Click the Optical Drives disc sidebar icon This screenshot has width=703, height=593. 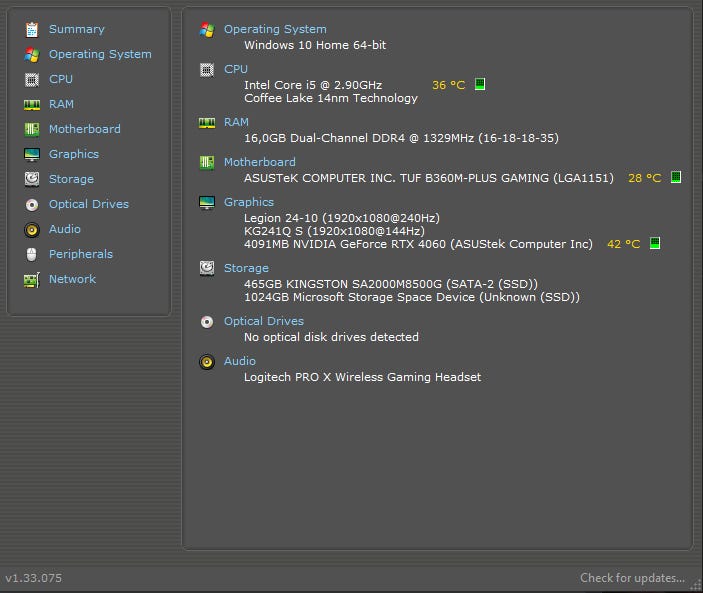32,205
